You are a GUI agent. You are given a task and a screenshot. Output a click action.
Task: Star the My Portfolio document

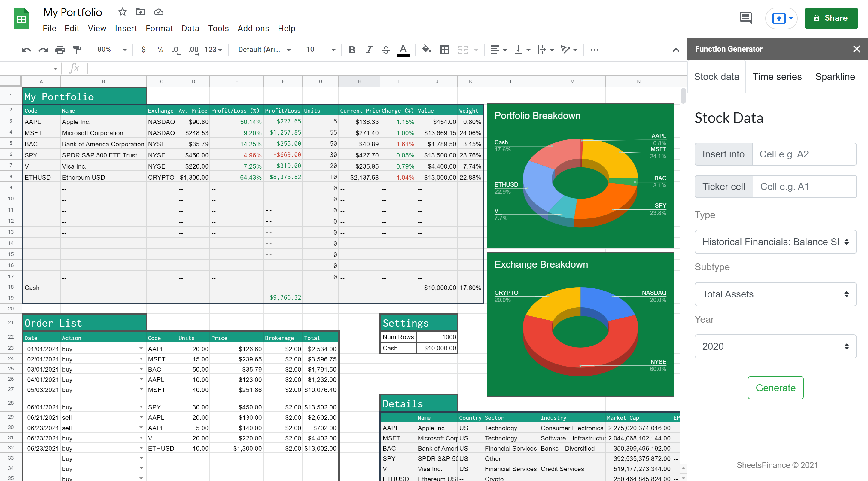coord(122,12)
